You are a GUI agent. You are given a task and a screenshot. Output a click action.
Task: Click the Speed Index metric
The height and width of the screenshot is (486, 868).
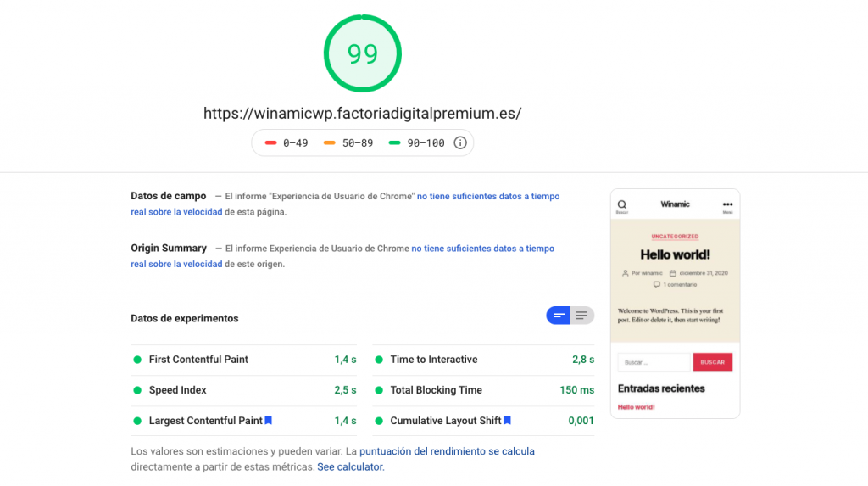click(x=243, y=390)
